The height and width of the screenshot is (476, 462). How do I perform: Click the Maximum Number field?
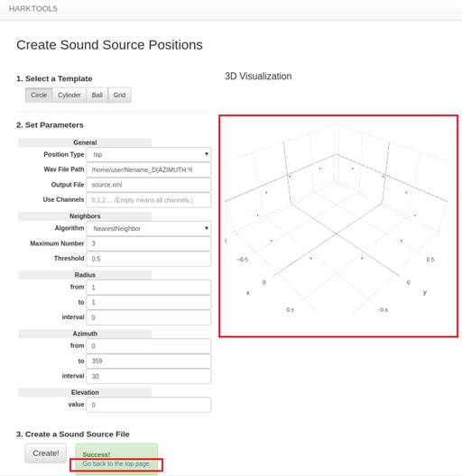point(149,243)
